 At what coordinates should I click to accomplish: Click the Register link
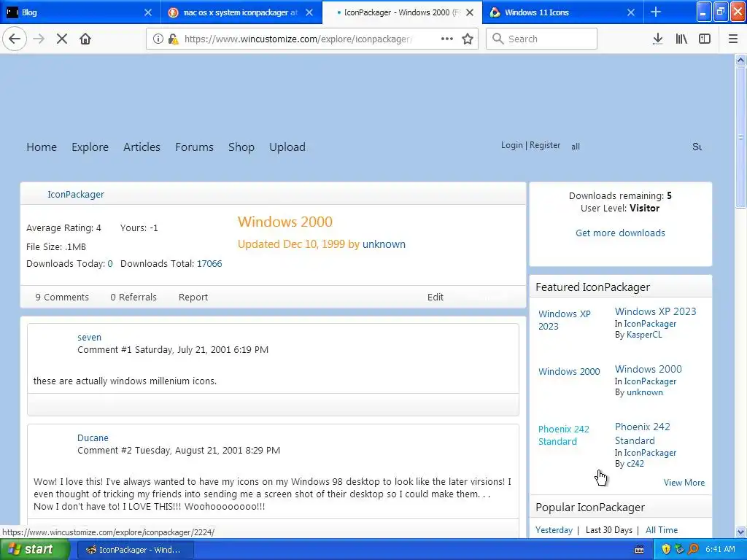545,145
